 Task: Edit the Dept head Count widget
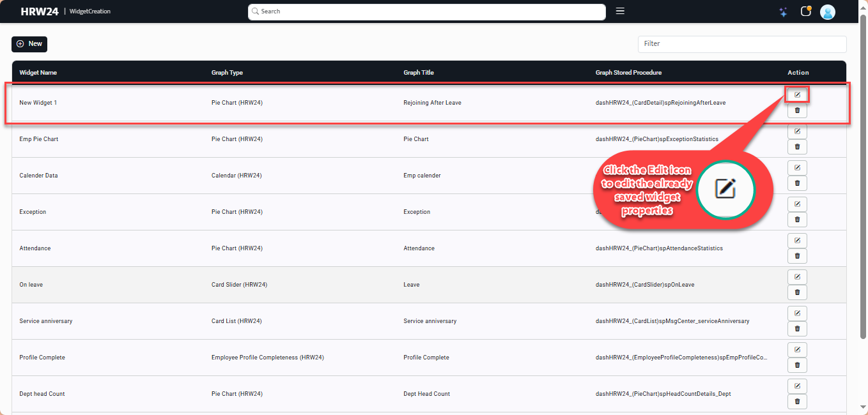pyautogui.click(x=797, y=386)
